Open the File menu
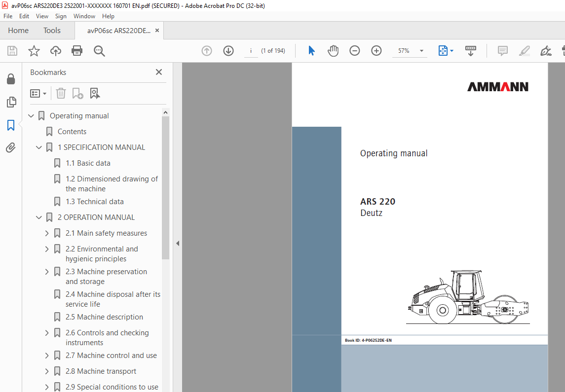Viewport: 565px width, 392px height. [8, 16]
